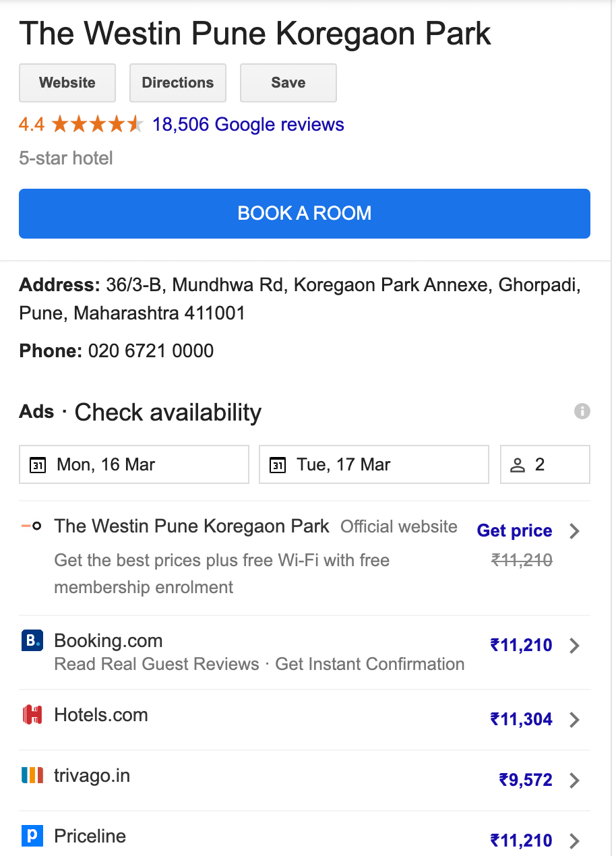Expand the Booking.com offer chevron
The image size is (616, 856).
(x=574, y=646)
